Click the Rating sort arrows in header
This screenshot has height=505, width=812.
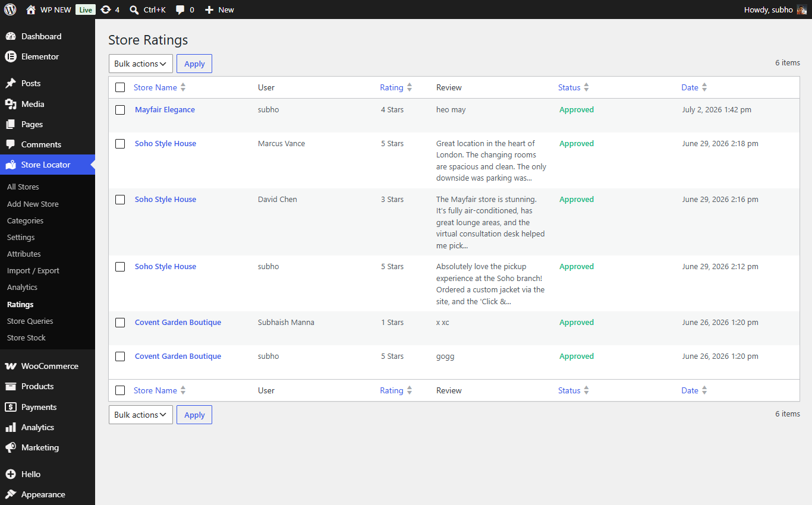pos(410,87)
